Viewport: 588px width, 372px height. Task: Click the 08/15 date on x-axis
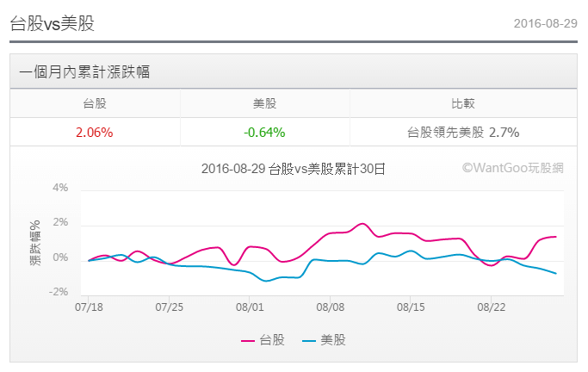pyautogui.click(x=412, y=306)
